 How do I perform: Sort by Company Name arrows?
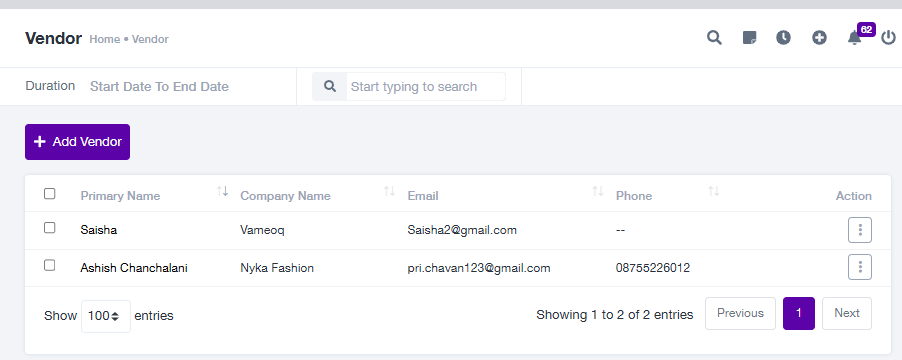389,191
